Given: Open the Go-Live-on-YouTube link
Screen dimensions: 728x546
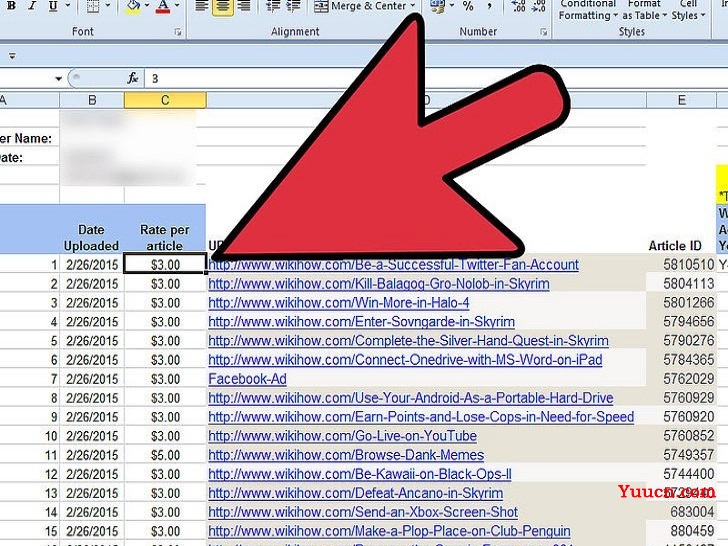Looking at the screenshot, I should point(342,436).
